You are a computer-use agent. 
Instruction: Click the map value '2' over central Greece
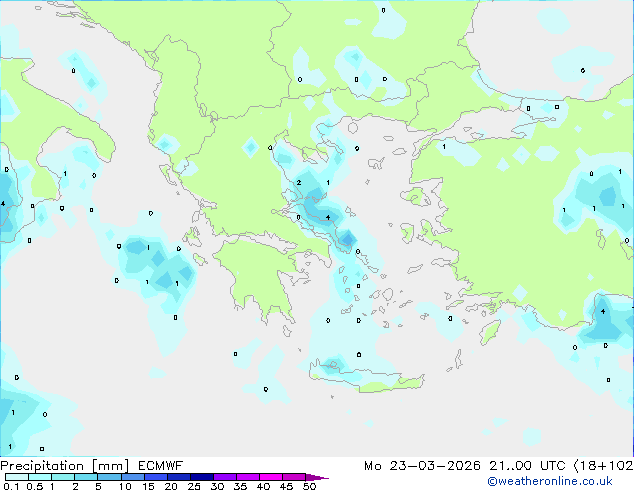point(299,183)
